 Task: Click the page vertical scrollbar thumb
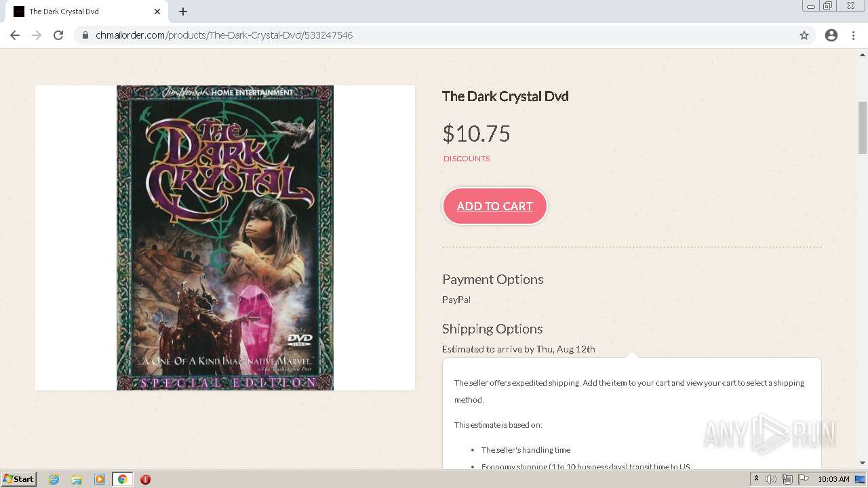[863, 127]
